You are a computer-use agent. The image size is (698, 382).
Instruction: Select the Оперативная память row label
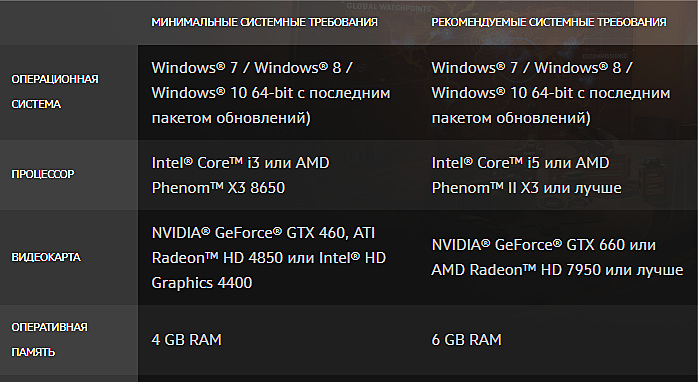pos(49,340)
